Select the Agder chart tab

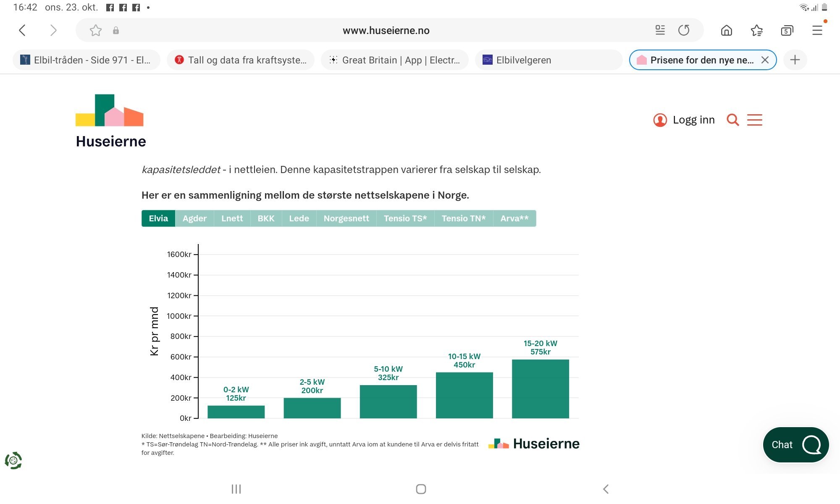click(194, 218)
